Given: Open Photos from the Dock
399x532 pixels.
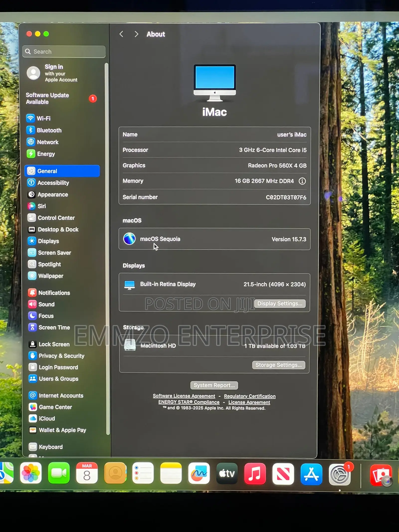Looking at the screenshot, I should pyautogui.click(x=31, y=473).
